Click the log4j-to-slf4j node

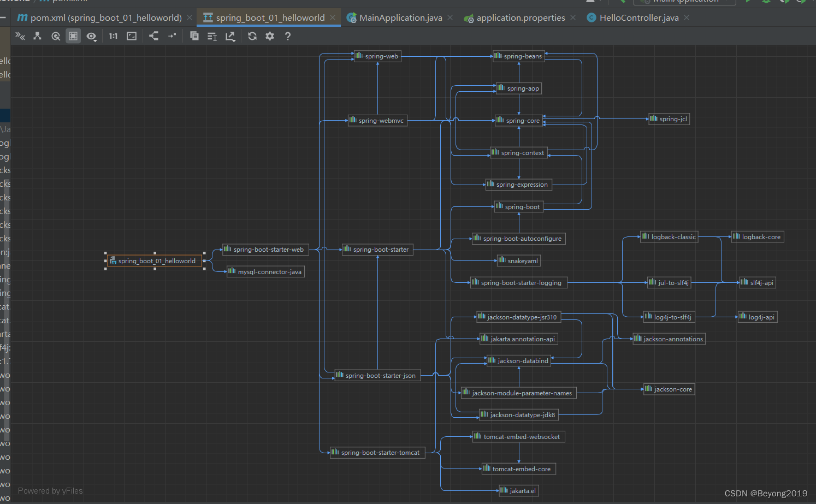tap(669, 317)
